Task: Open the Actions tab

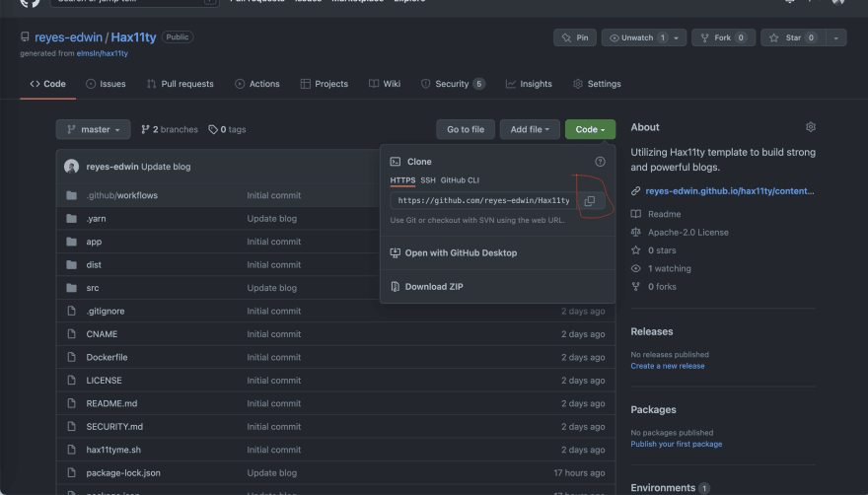Action: click(257, 84)
